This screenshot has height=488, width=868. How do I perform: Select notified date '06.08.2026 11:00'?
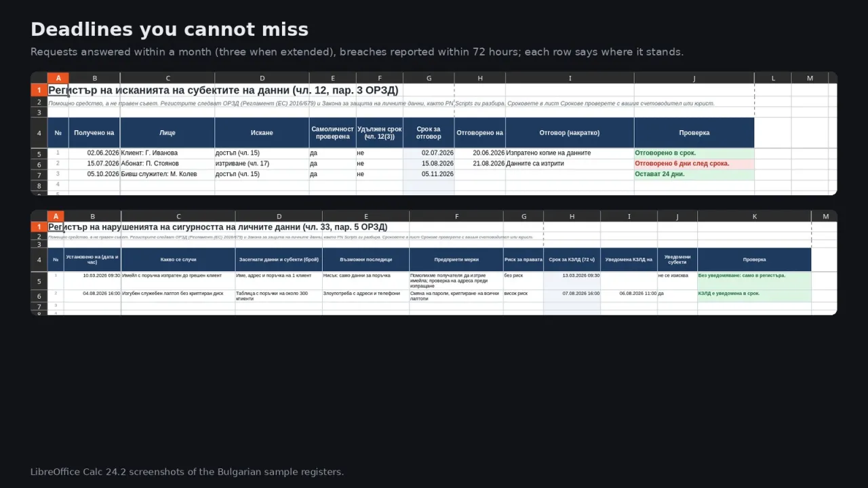pyautogui.click(x=629, y=296)
